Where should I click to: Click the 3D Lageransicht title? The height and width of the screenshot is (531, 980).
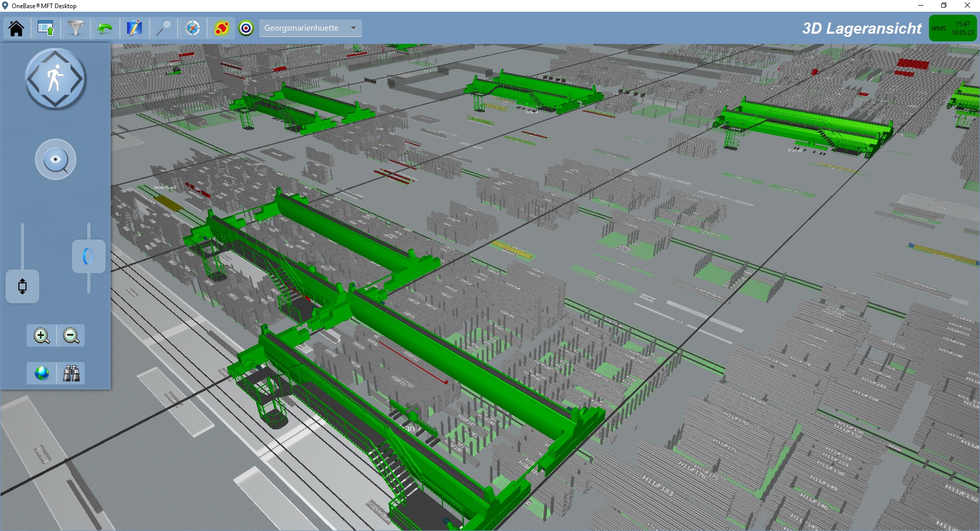tap(862, 28)
